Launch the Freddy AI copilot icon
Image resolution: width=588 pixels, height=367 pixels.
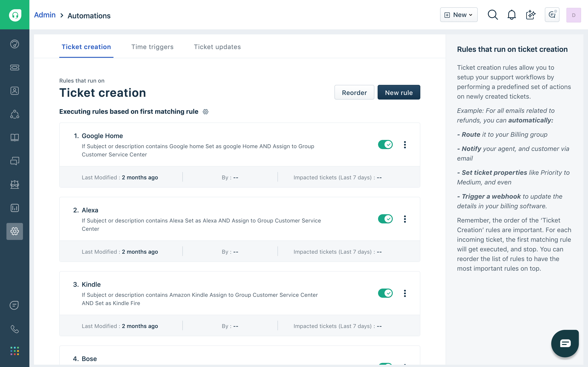530,14
